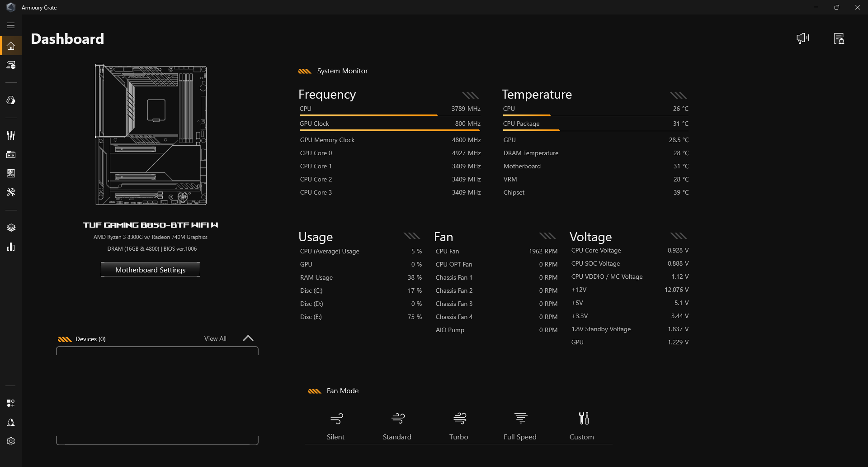
Task: Select VRM temperature row
Action: [596, 179]
